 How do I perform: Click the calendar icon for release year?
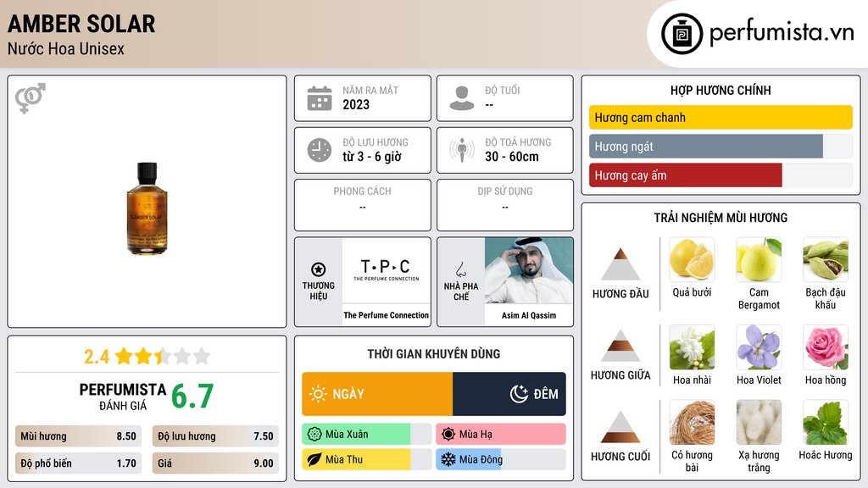click(320, 98)
